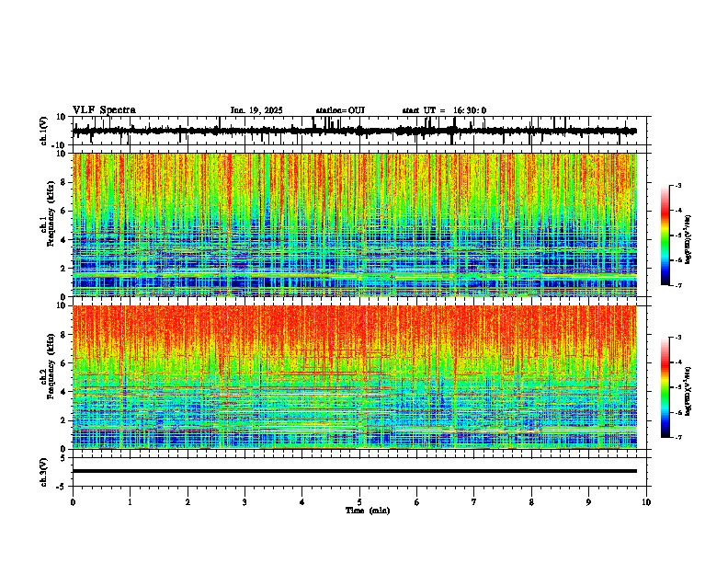This screenshot has height=563, width=728.
Task: Click the "0" tick on the time axis
Action: pos(73,502)
